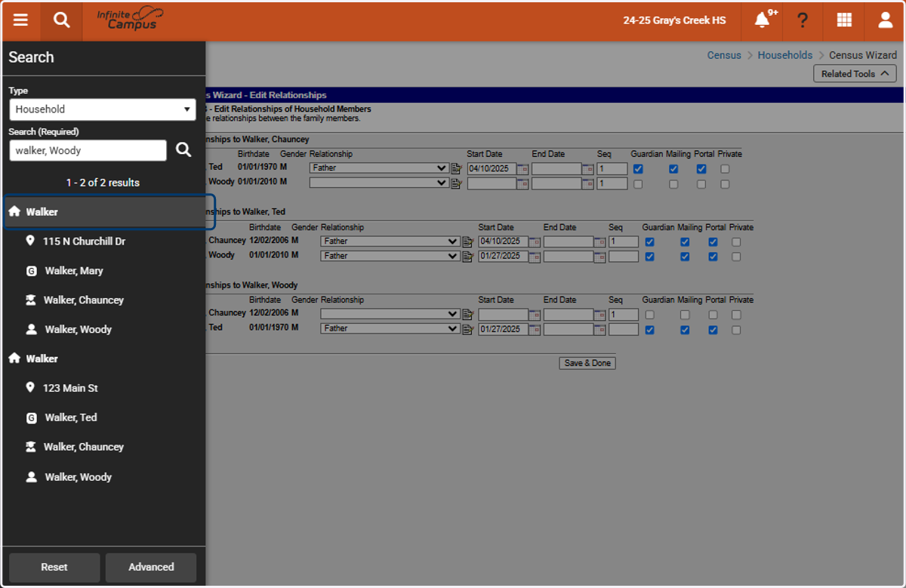Screen dimensions: 906x588
Task: Click student icon beside second Walker, Chauncey
Action: point(31,447)
